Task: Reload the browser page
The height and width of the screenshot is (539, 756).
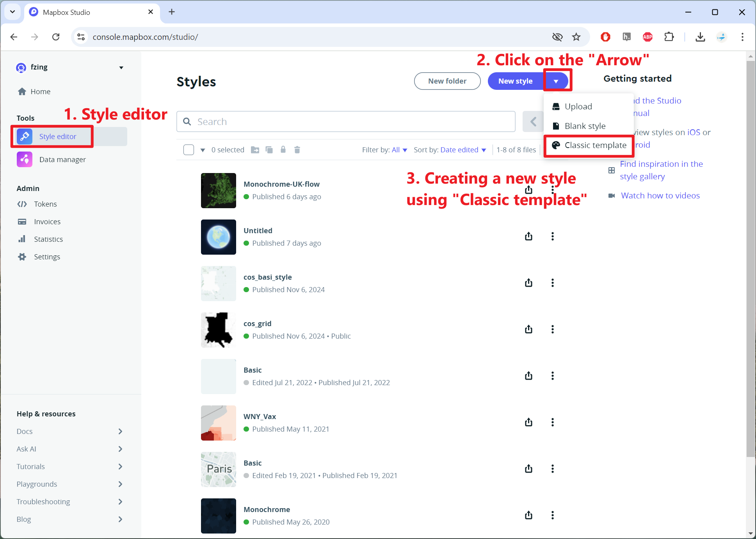Action: (x=56, y=37)
